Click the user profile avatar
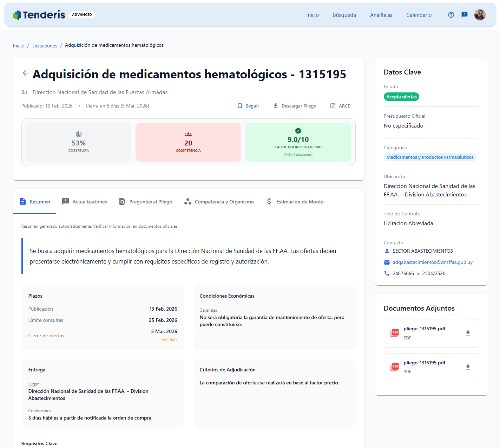The height and width of the screenshot is (448, 500). pyautogui.click(x=480, y=15)
